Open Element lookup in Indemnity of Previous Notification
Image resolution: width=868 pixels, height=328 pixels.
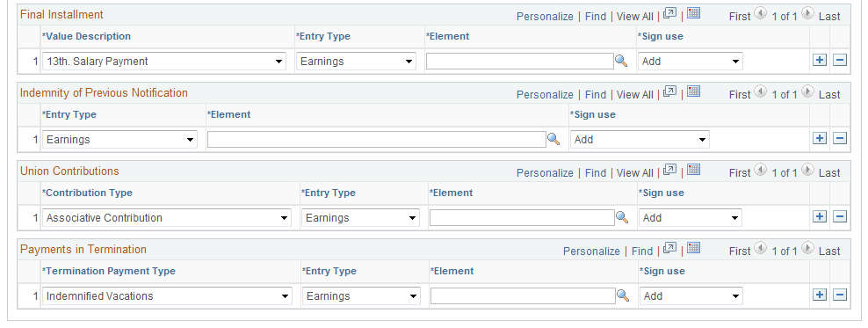click(553, 139)
